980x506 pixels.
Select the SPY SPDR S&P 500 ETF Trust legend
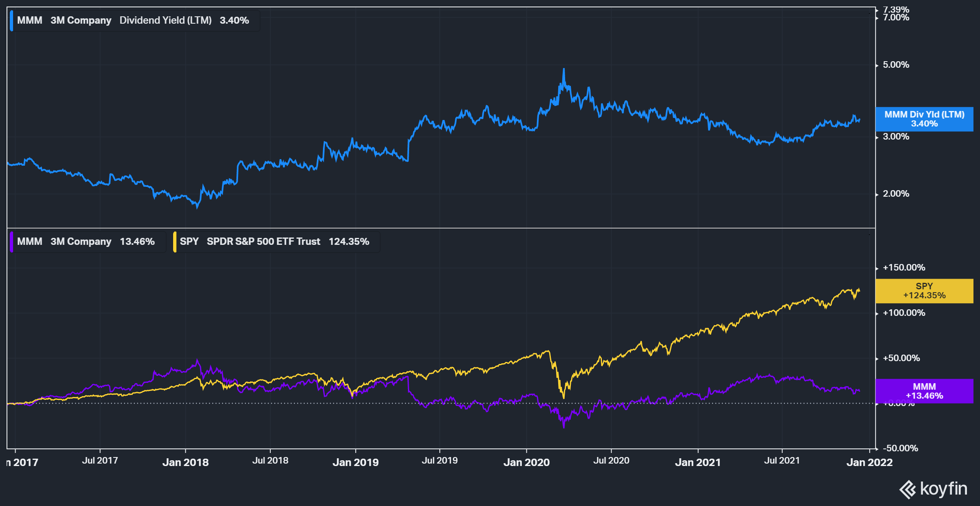tap(276, 242)
